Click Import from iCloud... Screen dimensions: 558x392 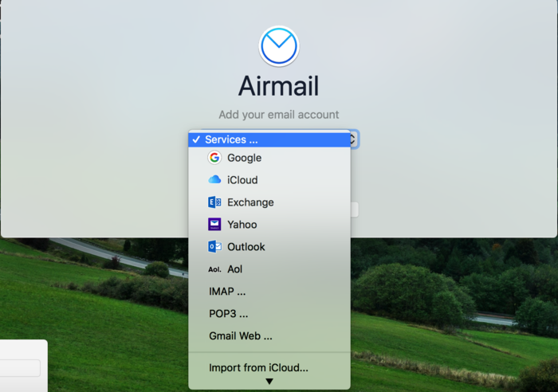click(x=269, y=367)
